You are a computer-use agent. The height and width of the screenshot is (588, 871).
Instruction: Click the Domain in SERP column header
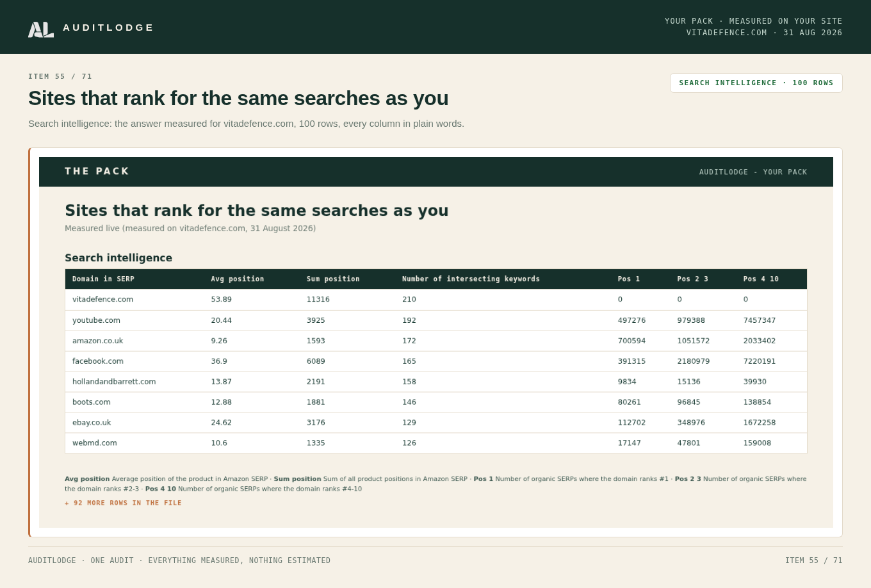103,279
